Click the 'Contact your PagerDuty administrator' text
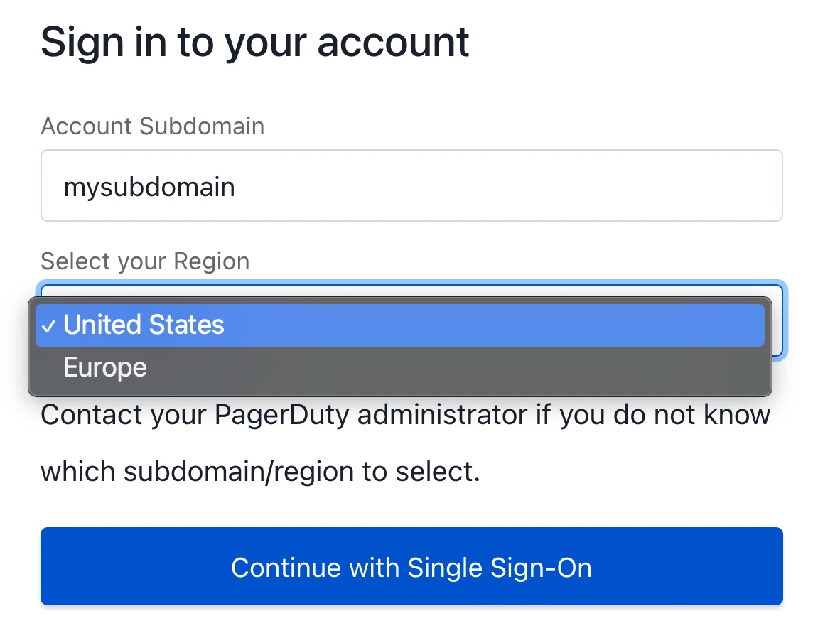Viewport: 840px width, 638px height. coord(284,415)
